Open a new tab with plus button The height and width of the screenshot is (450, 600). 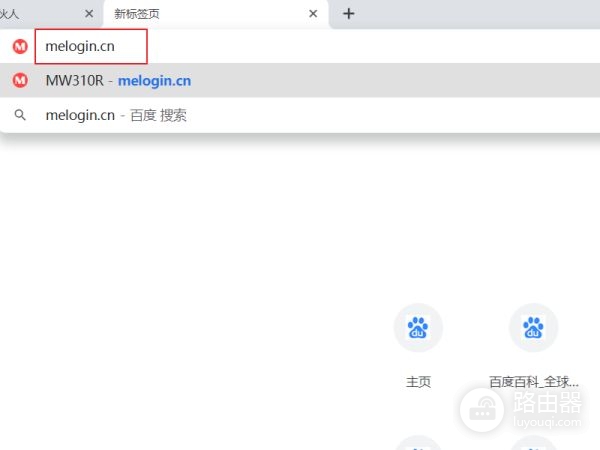pos(348,14)
